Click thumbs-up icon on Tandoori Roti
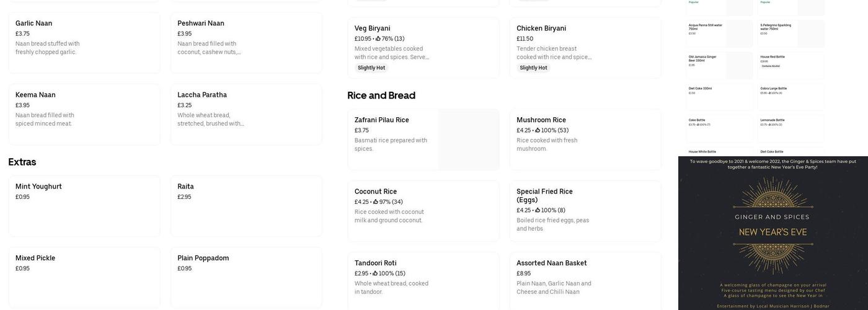Screen dimensions: 868x310 [x=375, y=273]
